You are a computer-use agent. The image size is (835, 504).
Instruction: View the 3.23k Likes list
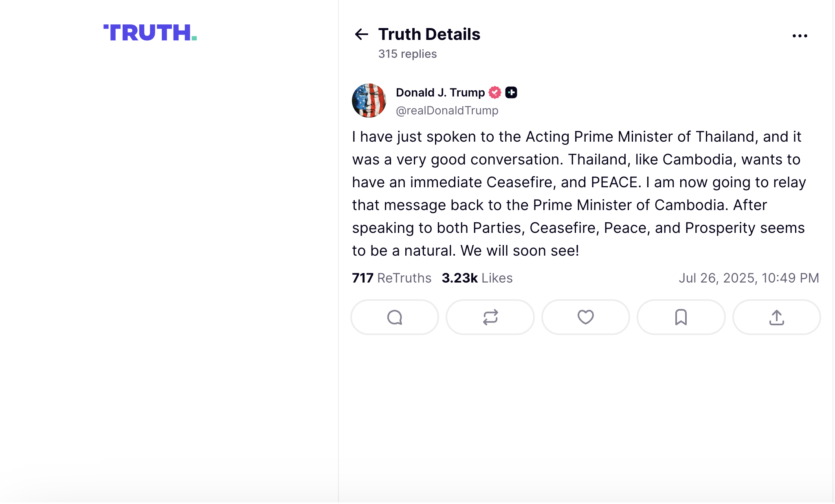coord(477,278)
